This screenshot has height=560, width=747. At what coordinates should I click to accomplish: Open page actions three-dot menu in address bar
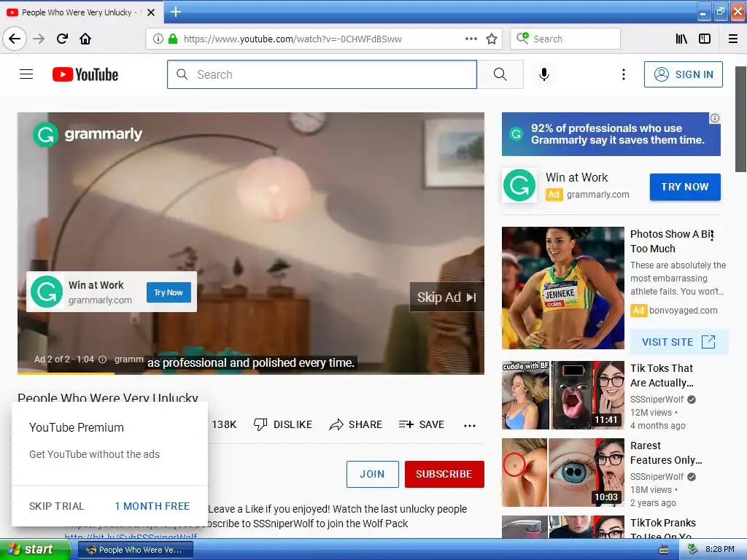click(471, 39)
